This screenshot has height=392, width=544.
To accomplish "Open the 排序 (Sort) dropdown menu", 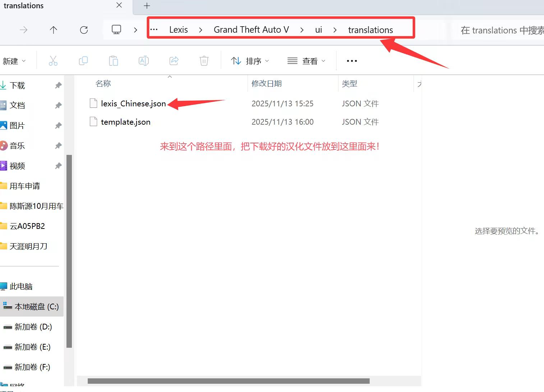I will pos(250,61).
